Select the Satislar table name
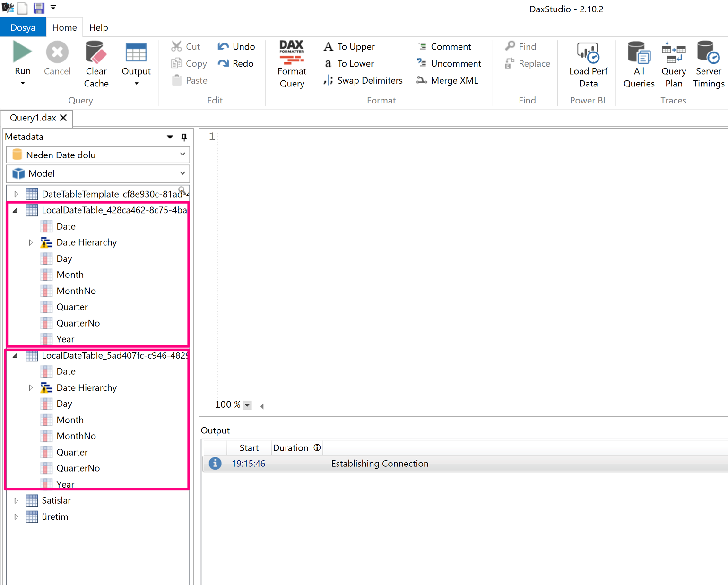 tap(56, 500)
